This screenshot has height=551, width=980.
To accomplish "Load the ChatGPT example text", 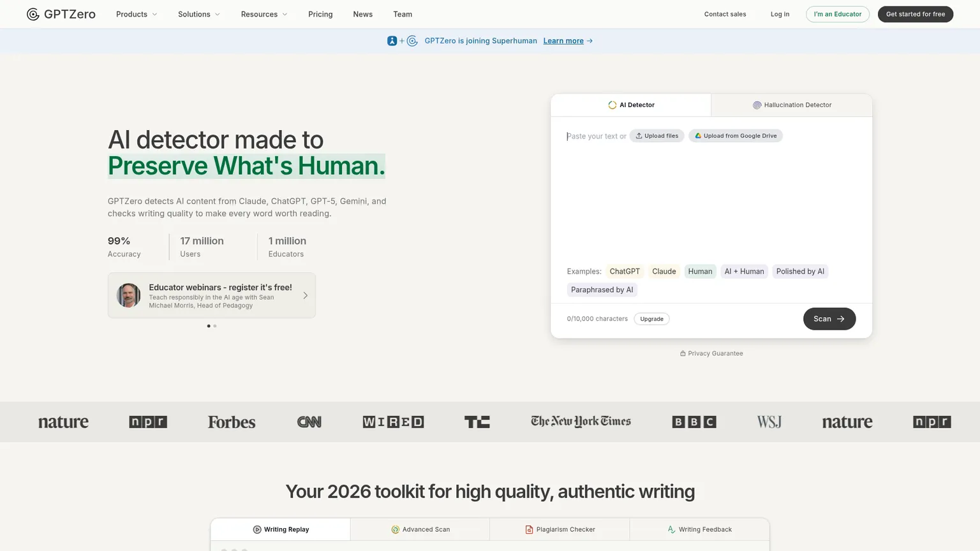I will click(625, 272).
